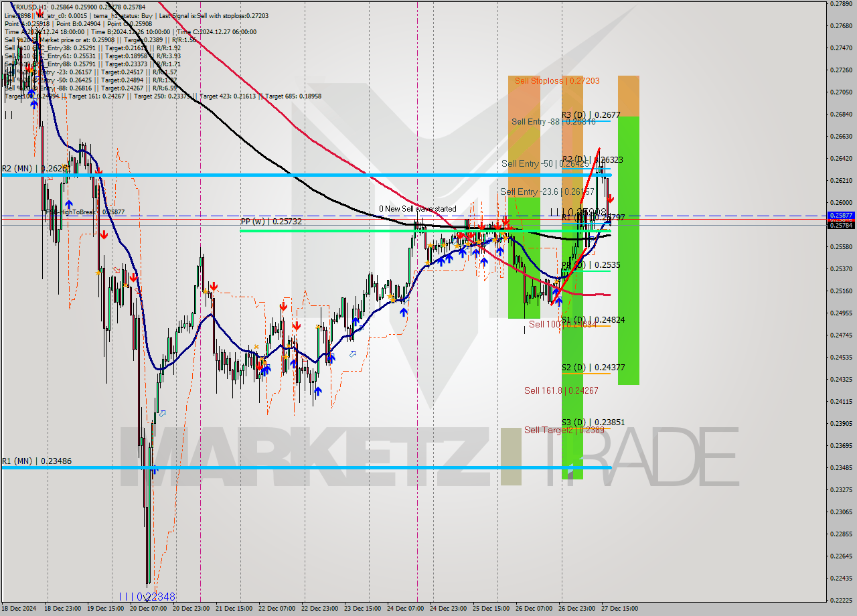This screenshot has width=857, height=616.
Task: Select the 'PP (w) | 0.25732' label
Action: (x=271, y=221)
